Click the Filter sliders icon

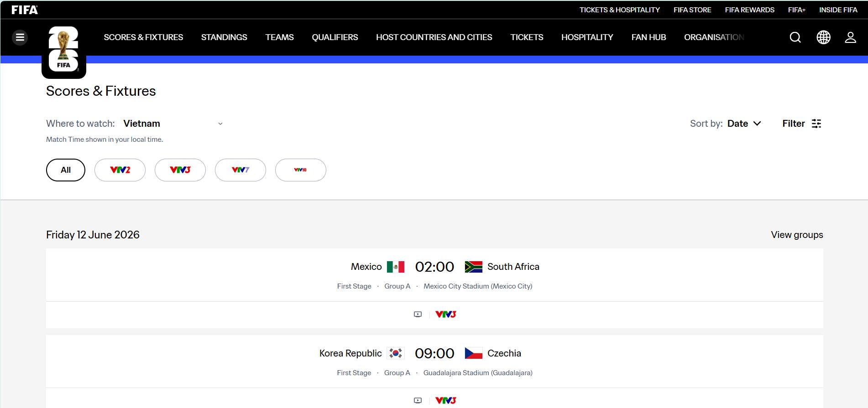[x=816, y=124]
